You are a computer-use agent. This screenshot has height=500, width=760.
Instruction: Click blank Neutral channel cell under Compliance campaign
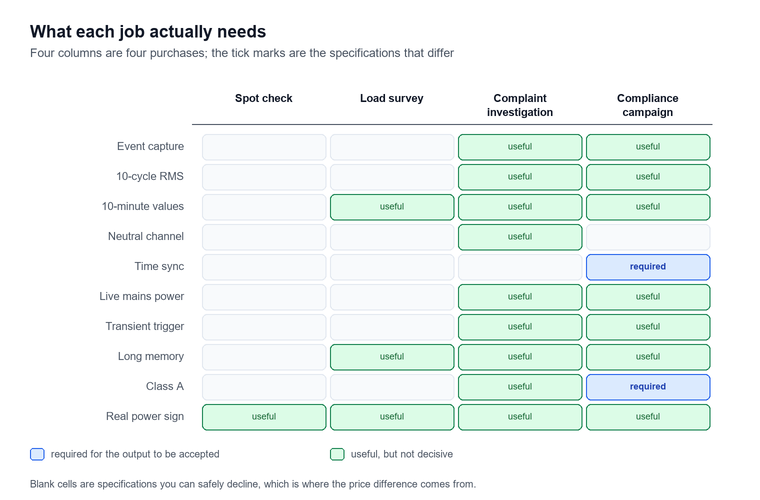[x=648, y=237]
